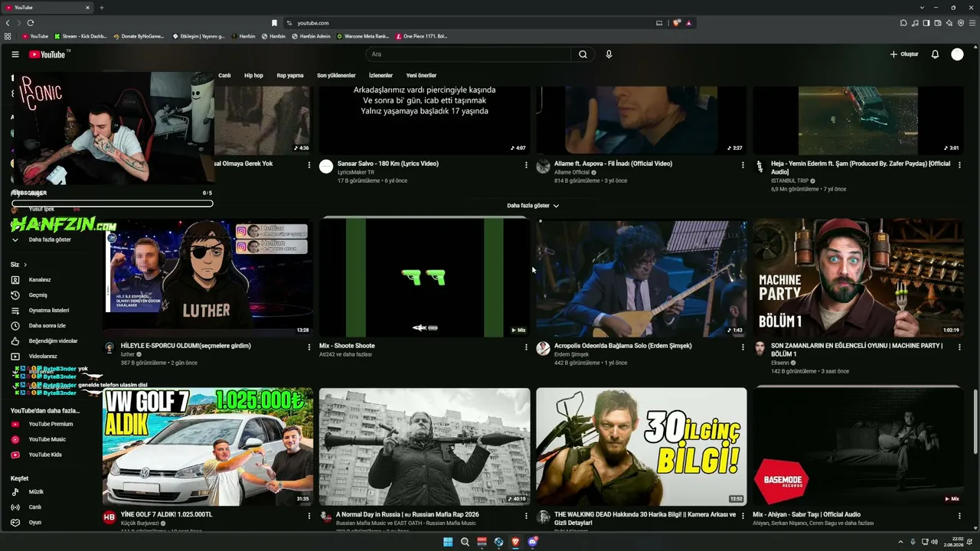This screenshot has width=980, height=551.
Task: Reload the page in the browser
Action: click(x=31, y=23)
